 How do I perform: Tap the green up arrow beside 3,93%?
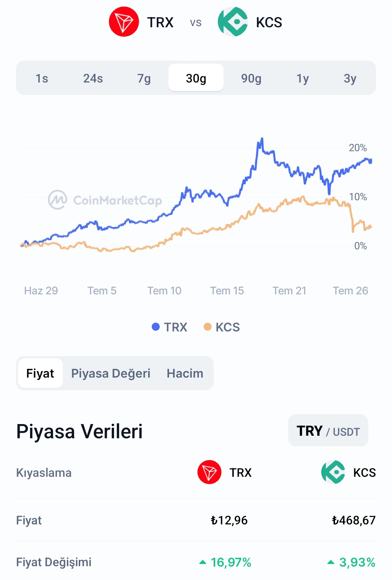(x=331, y=562)
